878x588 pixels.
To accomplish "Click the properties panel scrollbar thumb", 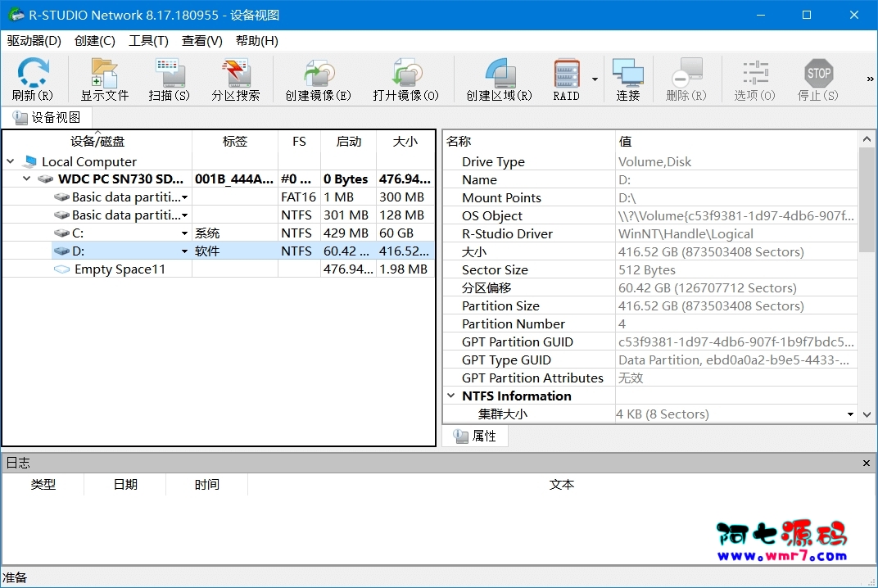I will [867, 199].
